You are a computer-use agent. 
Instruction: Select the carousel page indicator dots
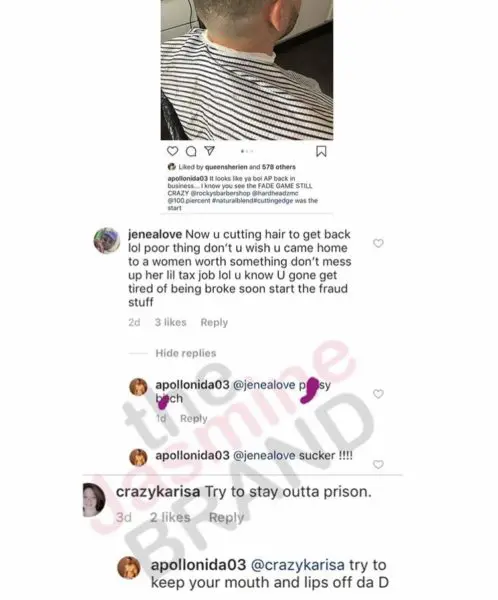coord(247,152)
